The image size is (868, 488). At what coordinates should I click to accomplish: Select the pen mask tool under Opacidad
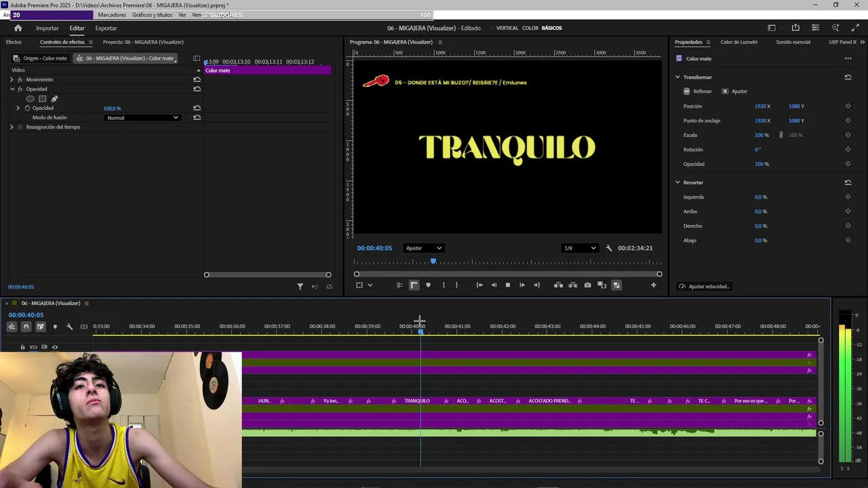tap(54, 98)
